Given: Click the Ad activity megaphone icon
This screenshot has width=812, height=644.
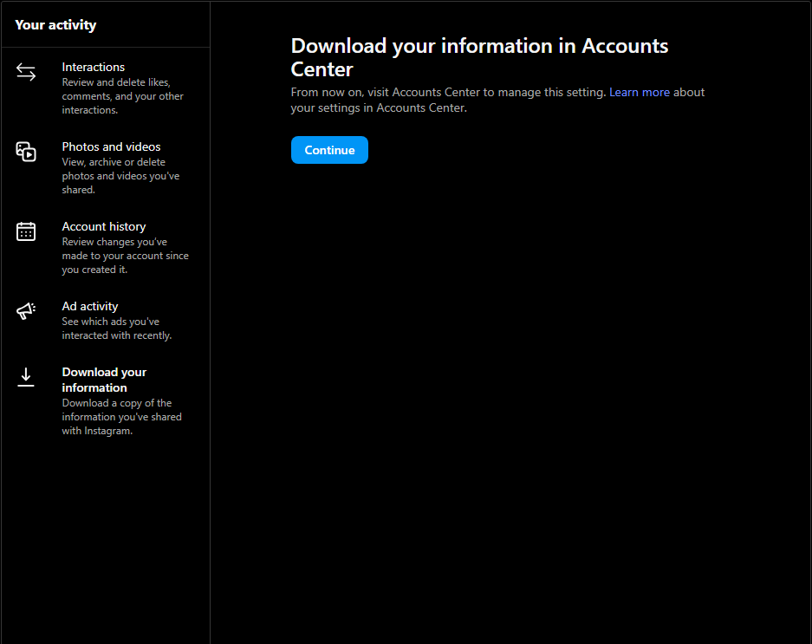Looking at the screenshot, I should pos(26,311).
